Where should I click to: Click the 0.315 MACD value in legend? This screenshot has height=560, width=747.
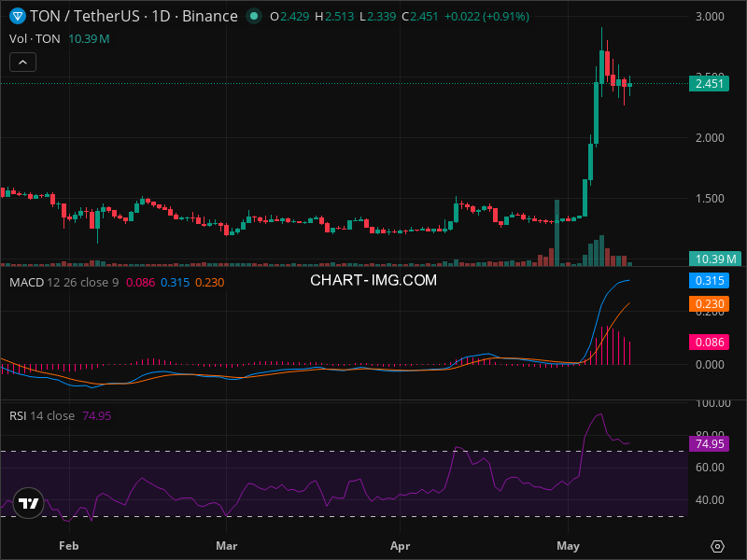click(x=175, y=283)
